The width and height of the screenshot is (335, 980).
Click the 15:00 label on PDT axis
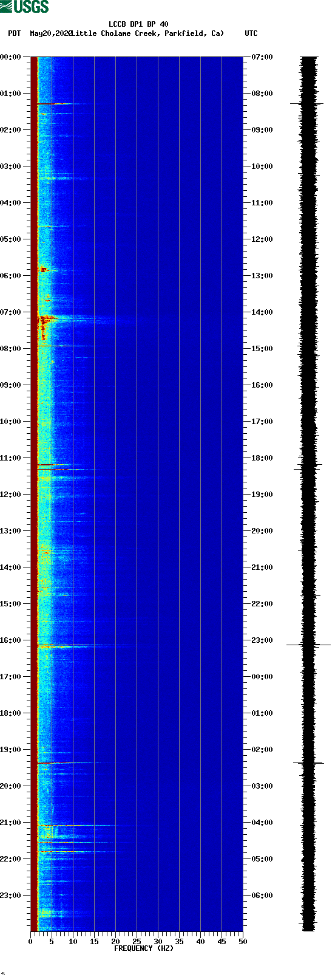[11, 604]
